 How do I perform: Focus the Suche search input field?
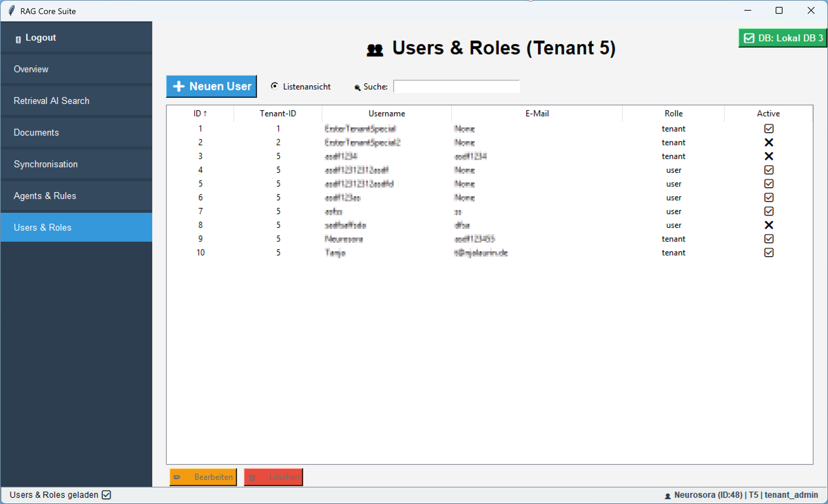(456, 86)
